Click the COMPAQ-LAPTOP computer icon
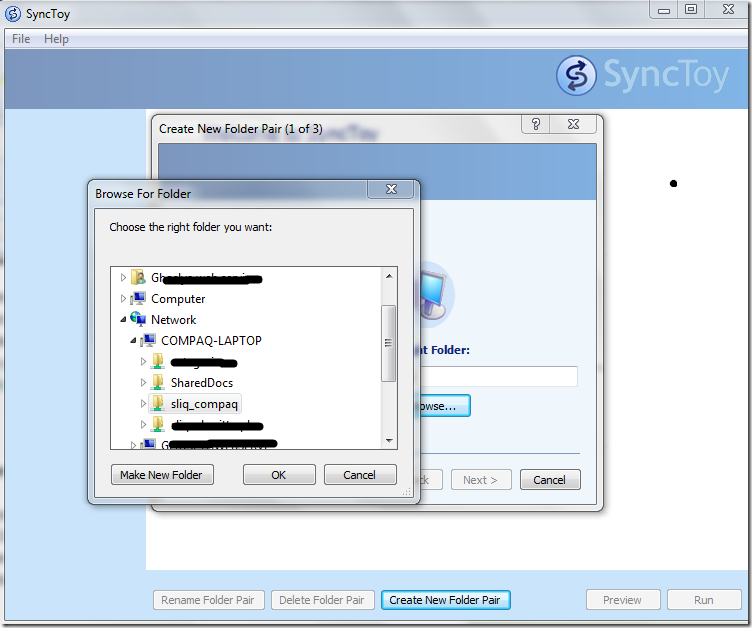The width and height of the screenshot is (752, 628). [148, 340]
